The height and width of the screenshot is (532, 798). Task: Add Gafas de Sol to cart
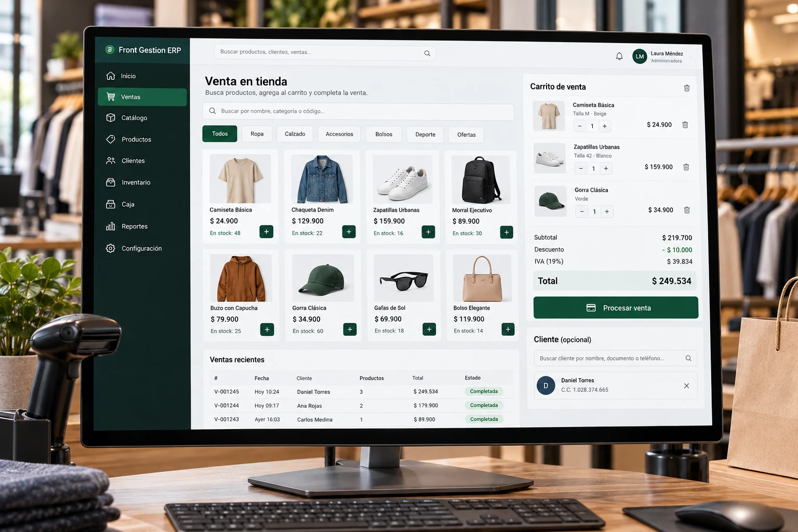pos(429,329)
